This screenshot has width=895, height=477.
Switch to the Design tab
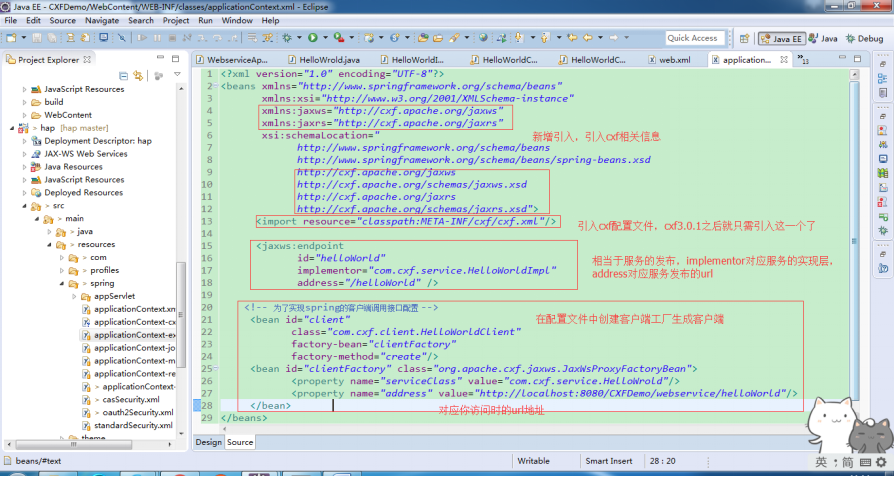[208, 442]
